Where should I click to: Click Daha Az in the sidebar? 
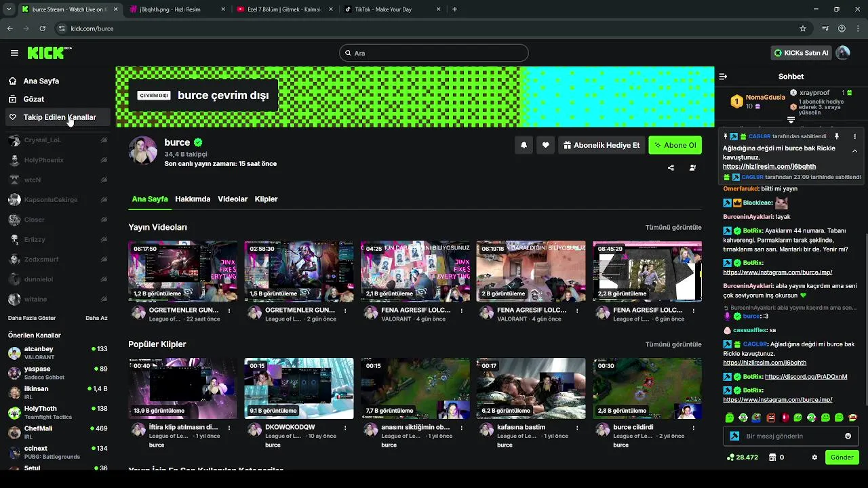point(96,318)
